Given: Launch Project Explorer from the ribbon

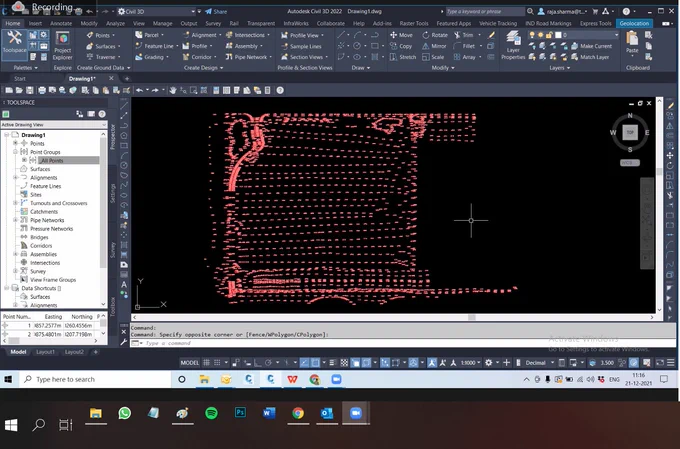Looking at the screenshot, I should click(63, 46).
